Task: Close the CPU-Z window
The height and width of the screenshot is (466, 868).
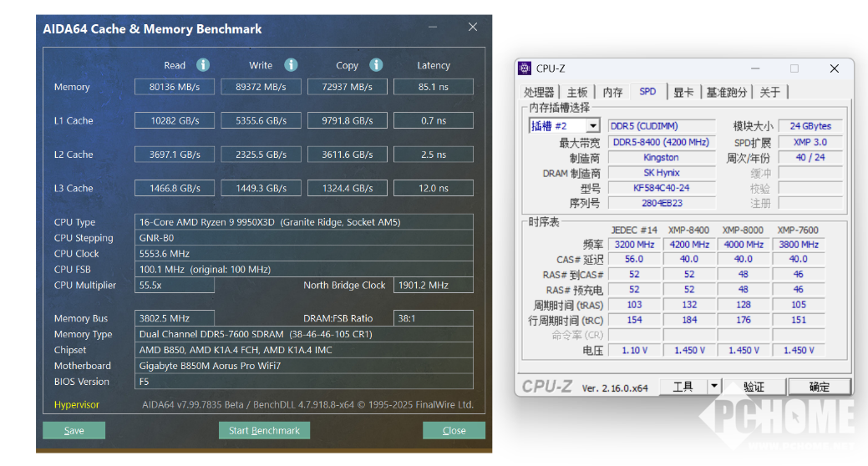Action: click(x=835, y=68)
